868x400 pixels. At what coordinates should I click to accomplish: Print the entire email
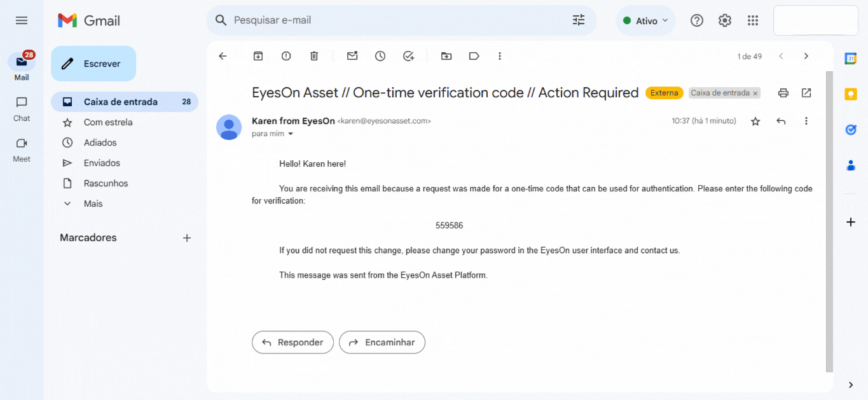tap(783, 93)
